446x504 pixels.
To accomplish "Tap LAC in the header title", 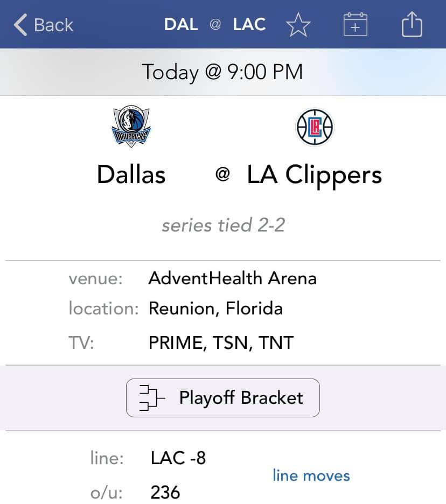I will [x=249, y=24].
